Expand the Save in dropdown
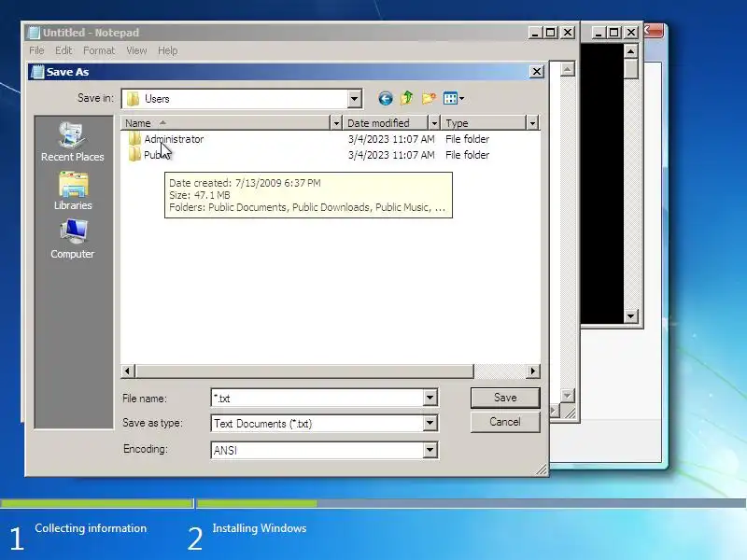747x560 pixels. [x=354, y=99]
